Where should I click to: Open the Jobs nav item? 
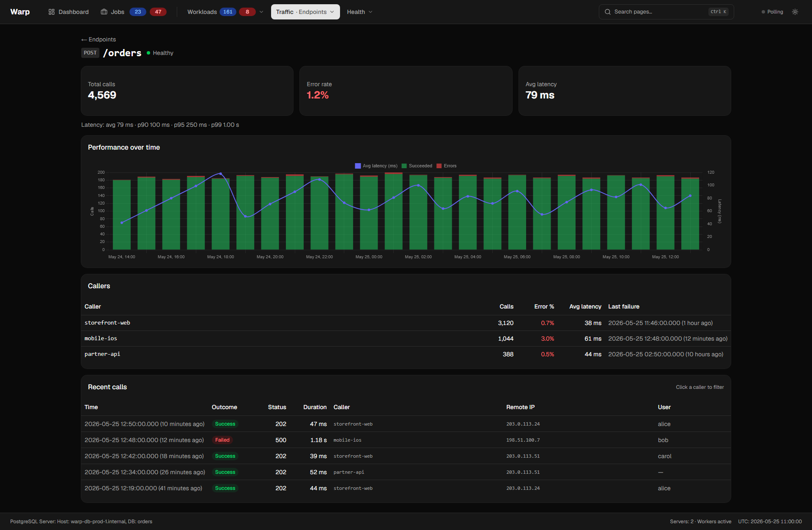pos(112,12)
